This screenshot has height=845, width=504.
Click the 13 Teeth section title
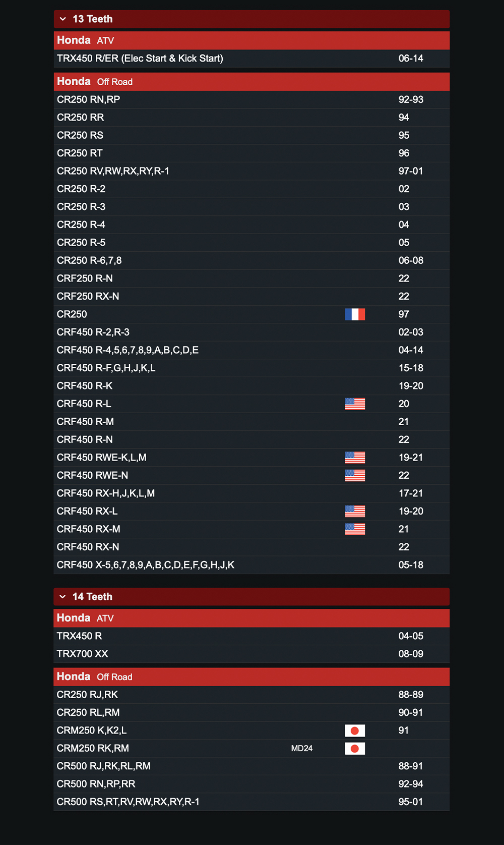pyautogui.click(x=93, y=19)
